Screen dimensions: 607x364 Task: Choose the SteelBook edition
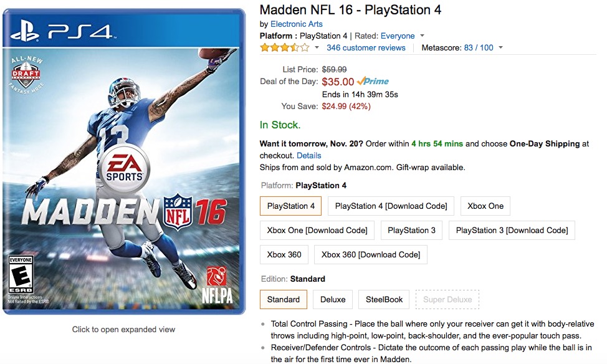click(384, 300)
